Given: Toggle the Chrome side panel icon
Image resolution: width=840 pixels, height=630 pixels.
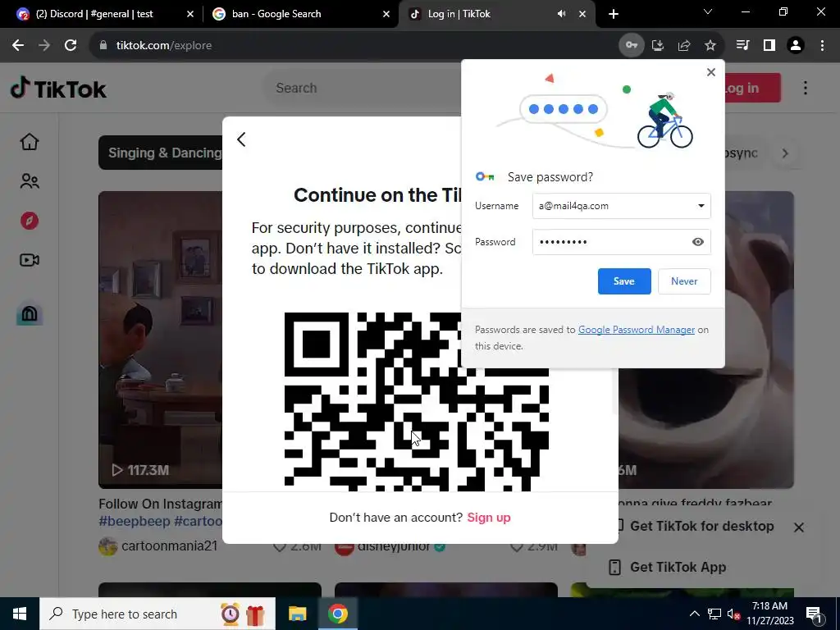Looking at the screenshot, I should click(769, 46).
